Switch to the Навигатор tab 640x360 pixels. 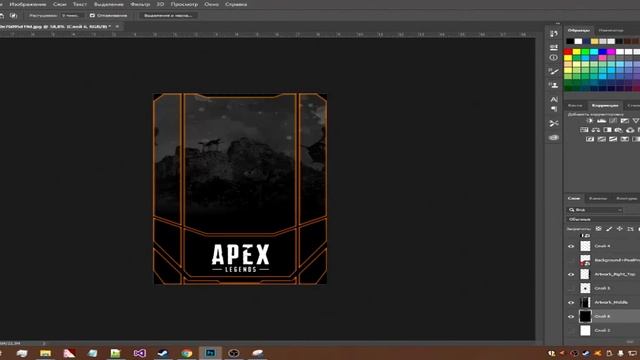[x=611, y=30]
